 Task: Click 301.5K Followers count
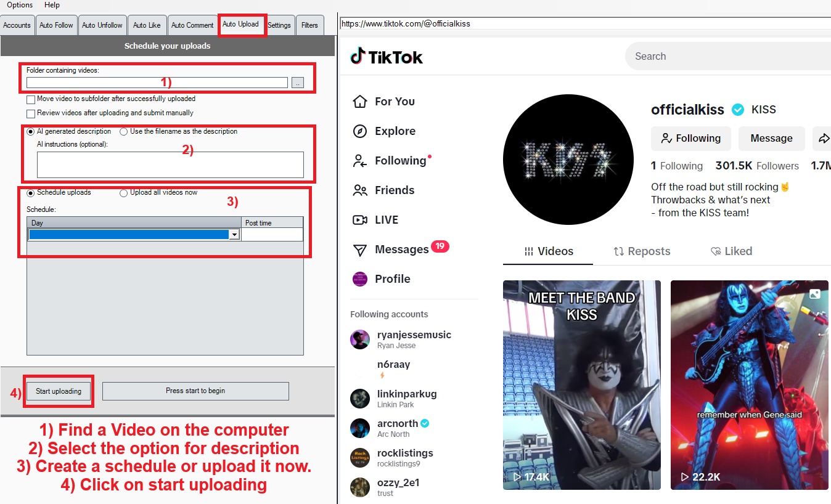coord(757,166)
